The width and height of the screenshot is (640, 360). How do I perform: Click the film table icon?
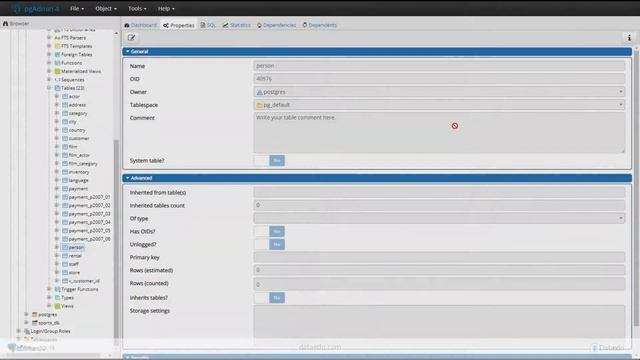pyautogui.click(x=65, y=147)
